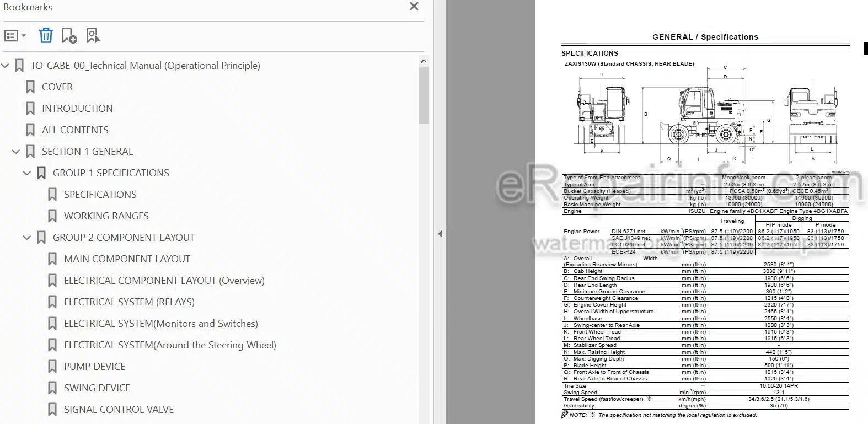868x424 pixels.
Task: Open the INTRODUCTION bookmark
Action: click(77, 109)
